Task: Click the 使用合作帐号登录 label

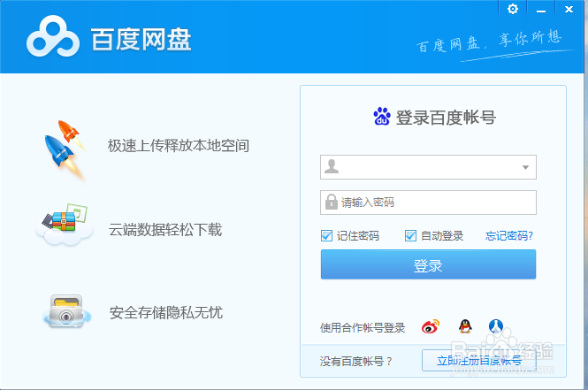Action: point(363,328)
